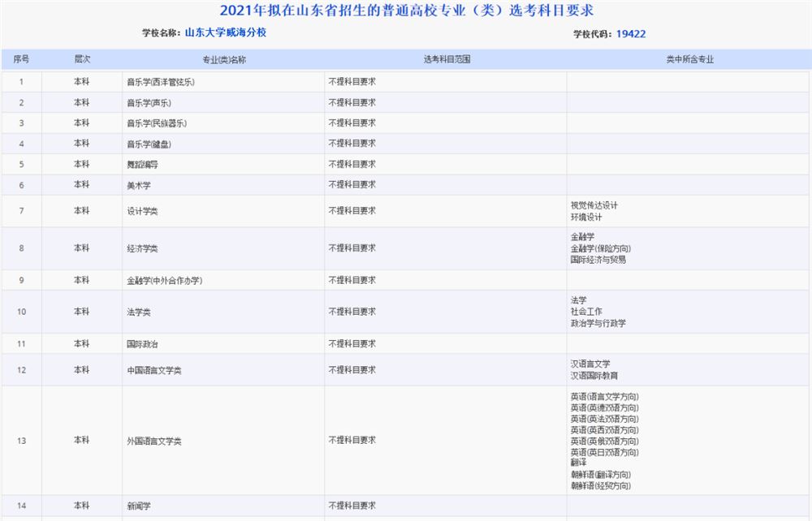Select the major "音乐学(民族器乐)"
812x521 pixels.
(157, 123)
